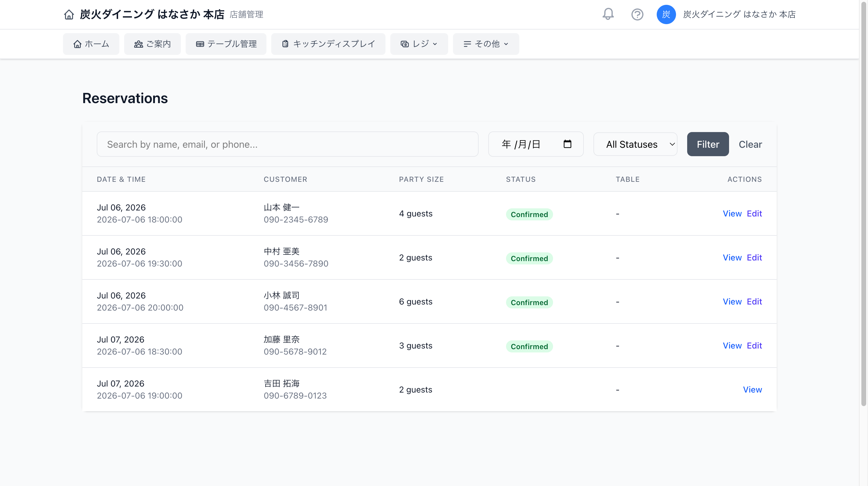The image size is (868, 486).
Task: Edit 小林 誠司 reservation
Action: tap(754, 301)
